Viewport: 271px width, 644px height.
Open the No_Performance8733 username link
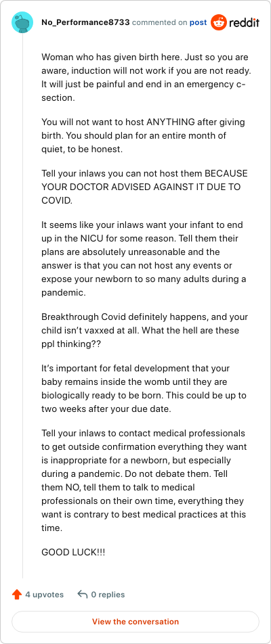(86, 22)
